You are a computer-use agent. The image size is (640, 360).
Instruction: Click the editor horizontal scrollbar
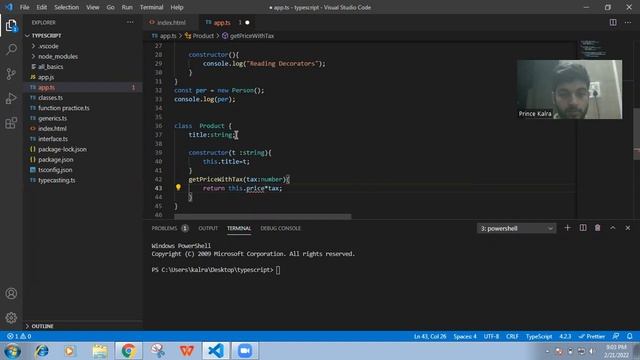point(262,216)
